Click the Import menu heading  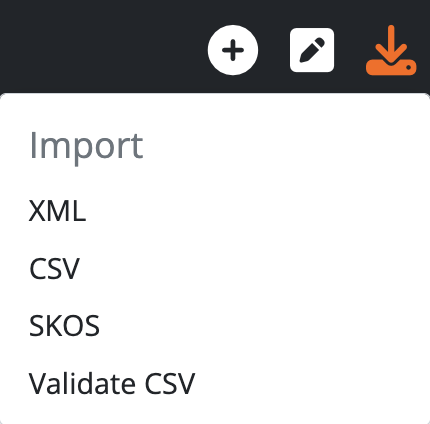point(86,147)
